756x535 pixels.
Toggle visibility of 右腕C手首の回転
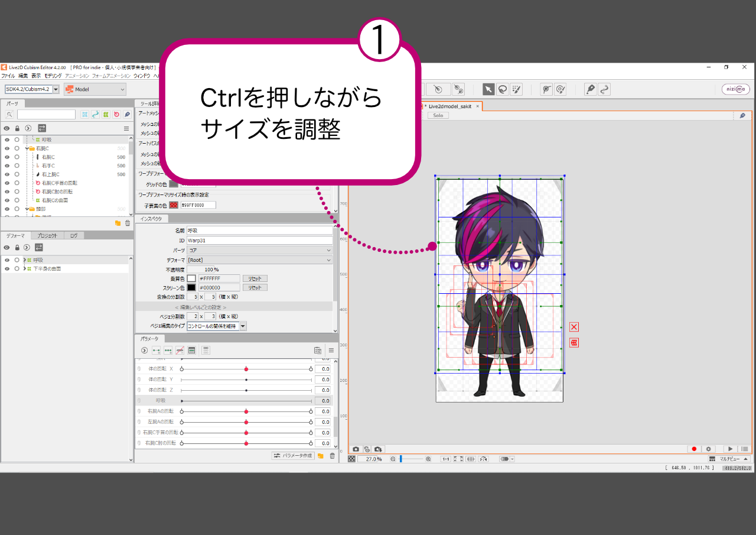tap(7, 183)
